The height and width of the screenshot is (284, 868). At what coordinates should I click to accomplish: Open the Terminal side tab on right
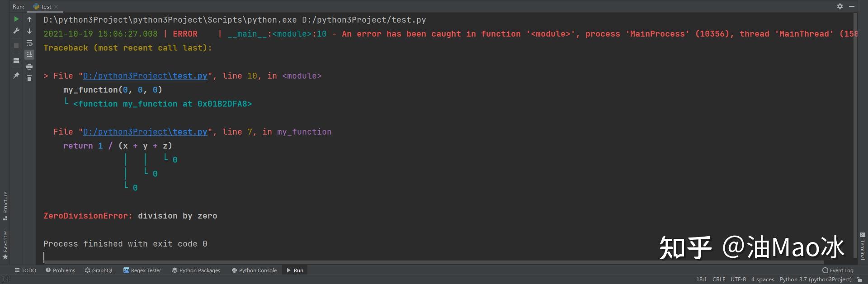(x=862, y=246)
